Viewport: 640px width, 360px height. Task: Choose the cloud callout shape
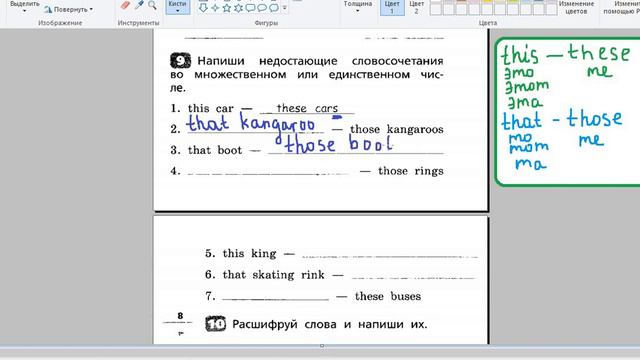pos(274,7)
